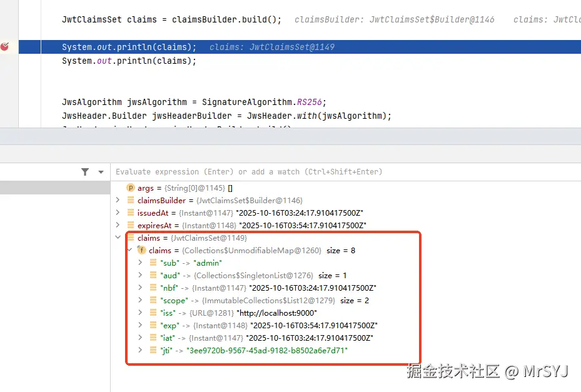Click the entry icon beside "scope"
Image resolution: width=581 pixels, height=392 pixels.
[153, 299]
